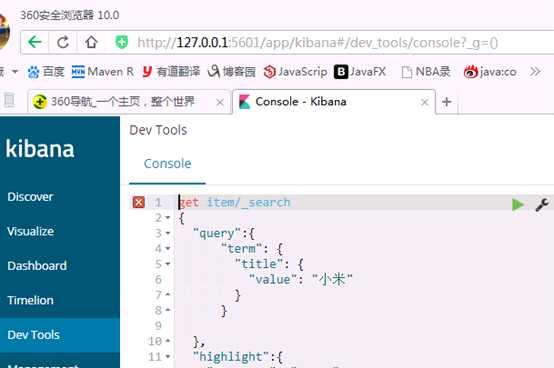Collapse the code fold on line 2
554x368 pixels.
click(x=168, y=218)
